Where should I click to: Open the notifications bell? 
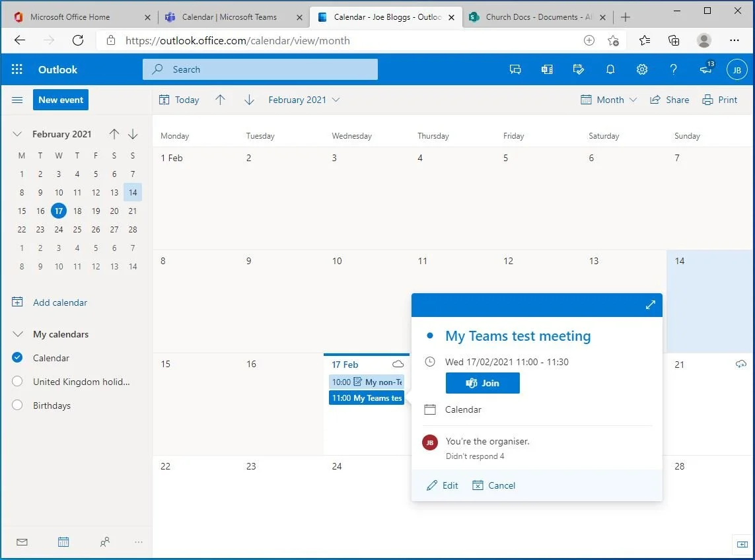coord(610,69)
